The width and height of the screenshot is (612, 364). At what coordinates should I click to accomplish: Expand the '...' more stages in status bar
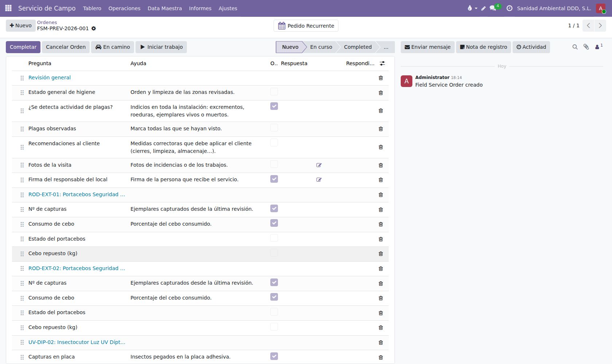click(x=386, y=47)
